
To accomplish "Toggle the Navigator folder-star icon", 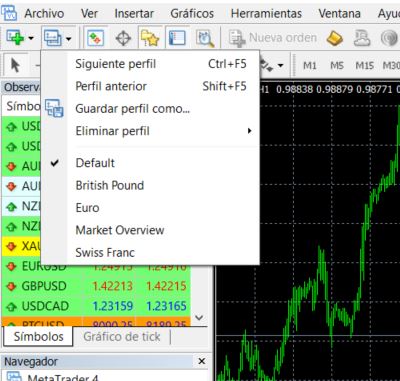I will click(150, 38).
